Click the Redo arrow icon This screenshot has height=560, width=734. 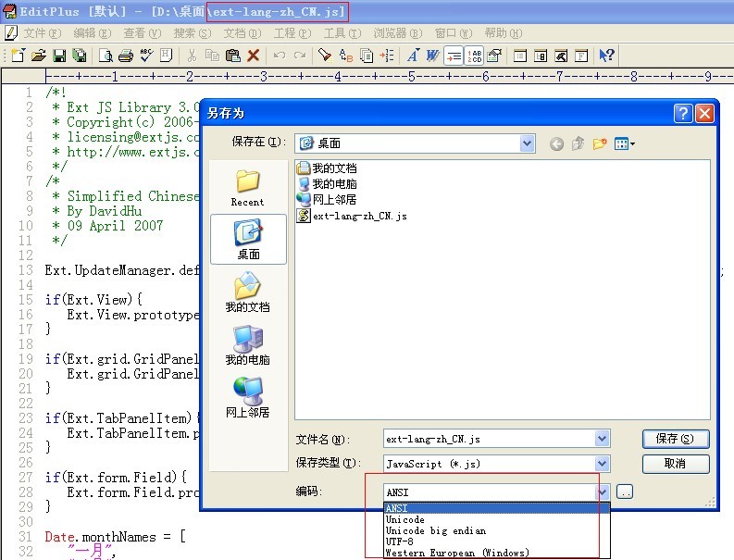(300, 56)
